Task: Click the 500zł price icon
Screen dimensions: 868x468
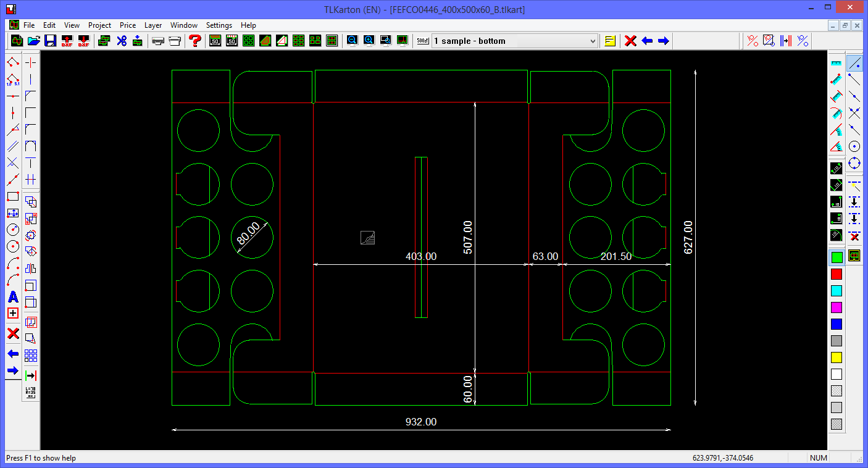Action: coord(423,41)
